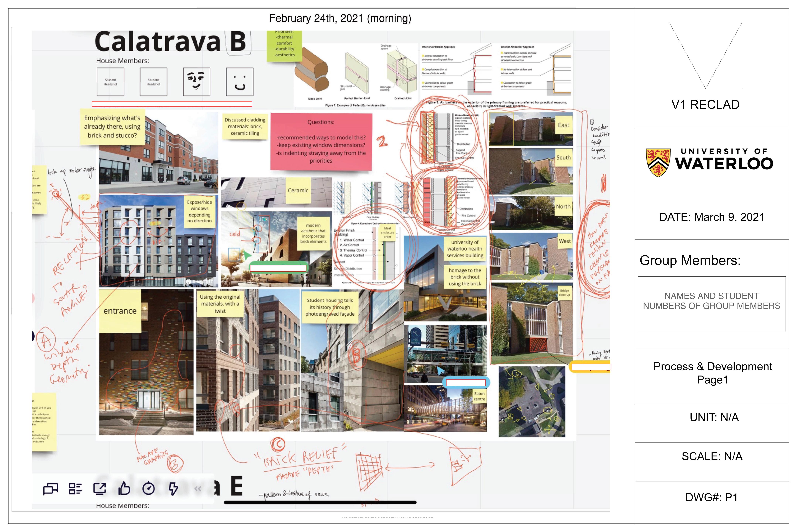The width and height of the screenshot is (798, 532).
Task: Collapse the bottom toolbar with the double chevron
Action: [x=198, y=489]
